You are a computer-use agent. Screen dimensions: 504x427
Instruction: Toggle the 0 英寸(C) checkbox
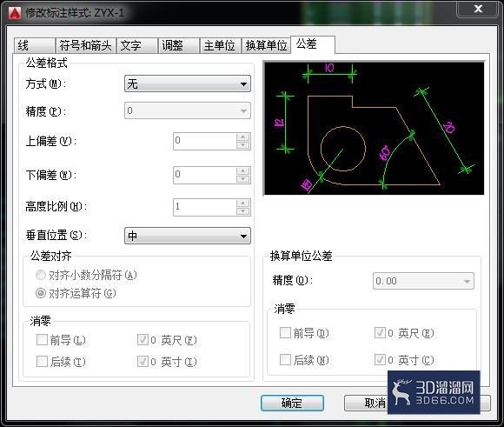point(380,359)
